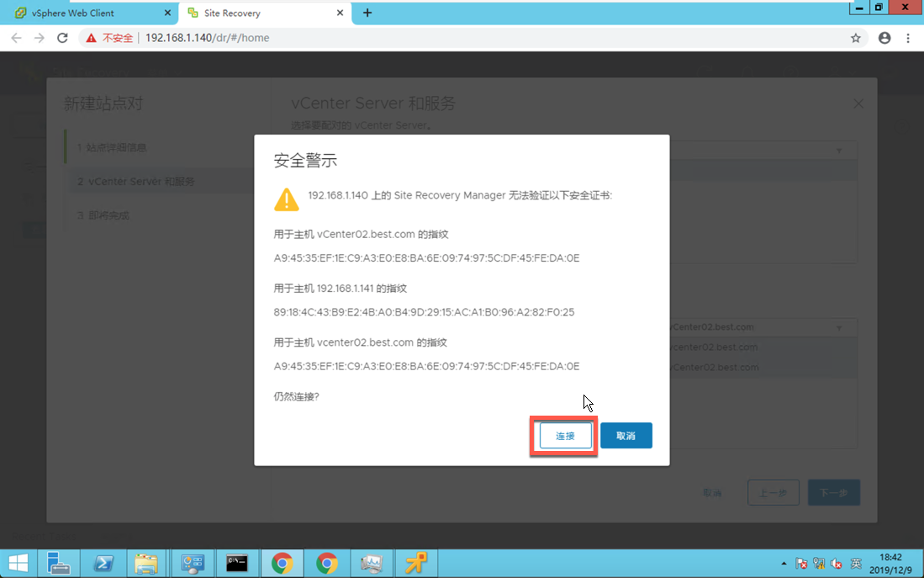The height and width of the screenshot is (578, 924).
Task: Go forward in browser history
Action: (x=40, y=38)
